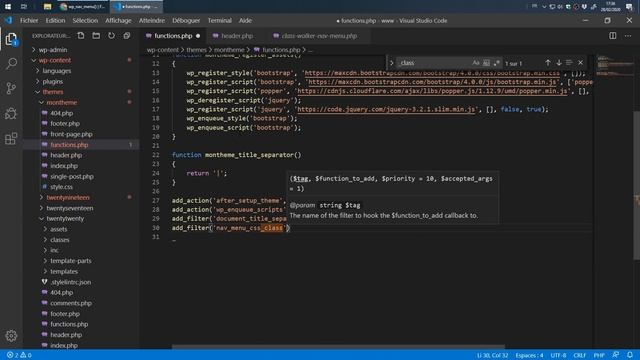Viewport: 640px width, 360px height.
Task: Open the Sélection menu
Action: coord(85,20)
